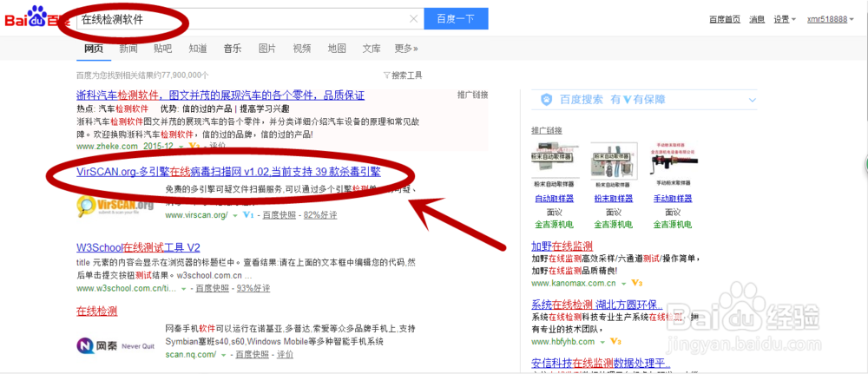Open the 自动取样器 link

554,199
